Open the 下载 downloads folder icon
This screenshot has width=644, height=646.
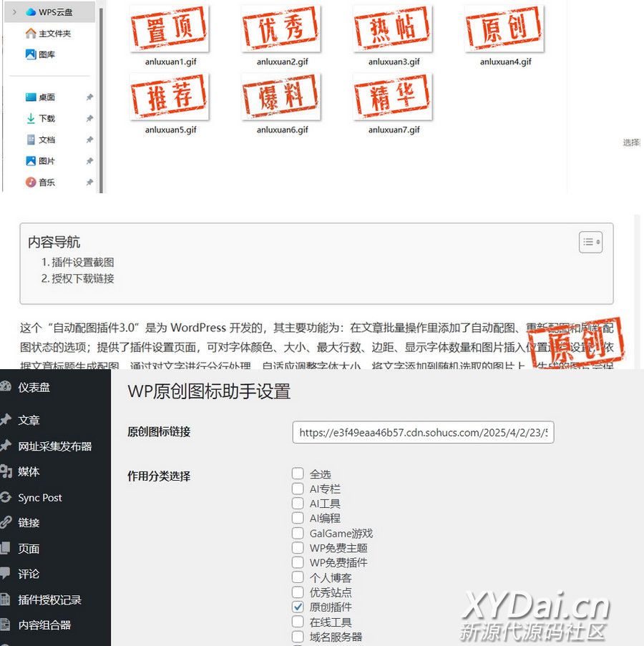(31, 119)
